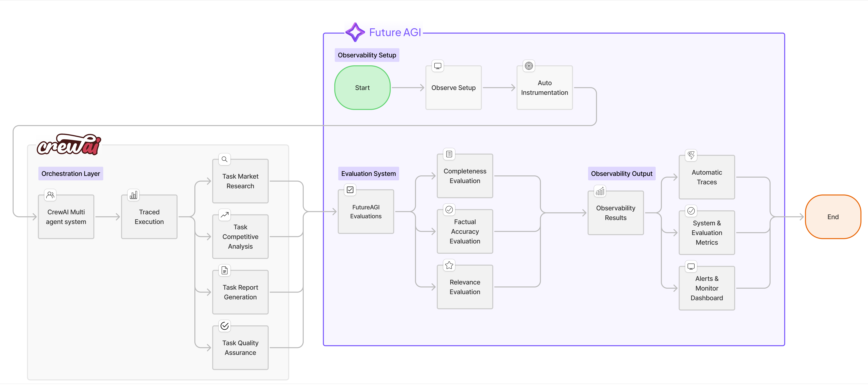The height and width of the screenshot is (385, 868).
Task: Select the Task Competitive Analysis node
Action: (240, 237)
